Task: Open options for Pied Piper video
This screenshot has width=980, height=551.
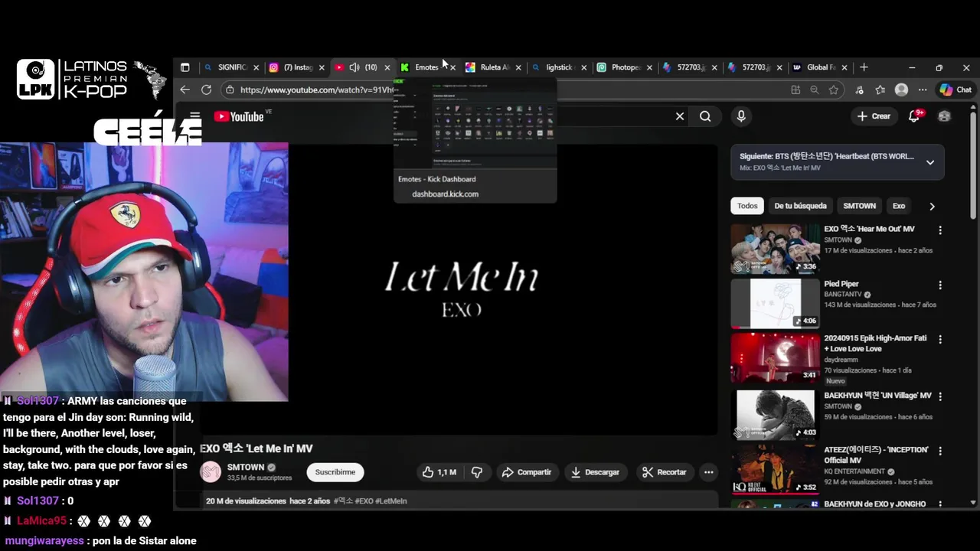Action: [x=940, y=285]
